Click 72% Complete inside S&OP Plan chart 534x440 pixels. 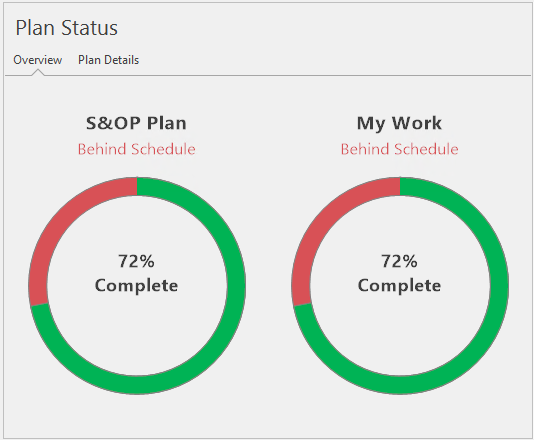137,273
